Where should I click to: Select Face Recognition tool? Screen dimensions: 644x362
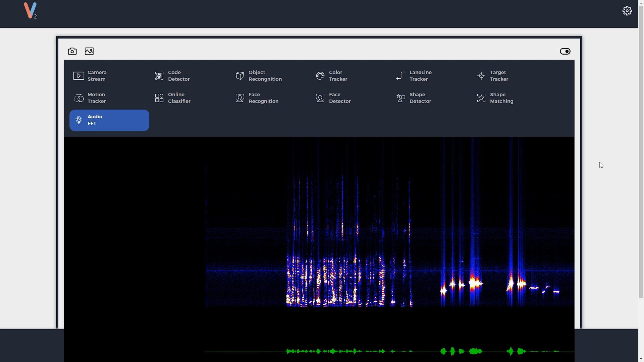(x=270, y=98)
